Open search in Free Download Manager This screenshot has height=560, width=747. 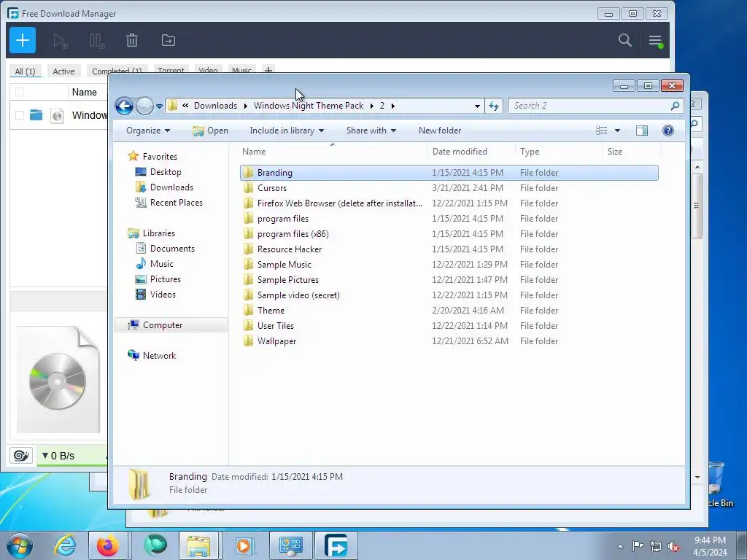(624, 41)
